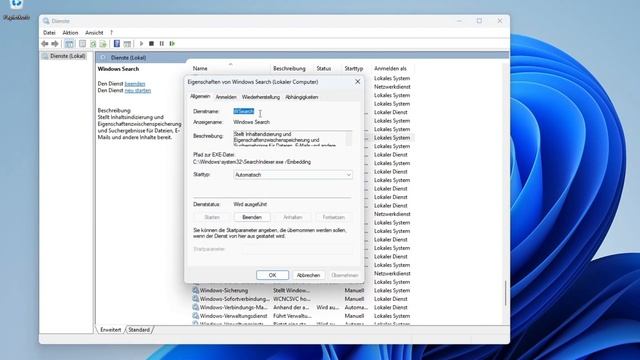Select the Standard tab at the bottom
This screenshot has height=360, width=640.
coord(139,330)
